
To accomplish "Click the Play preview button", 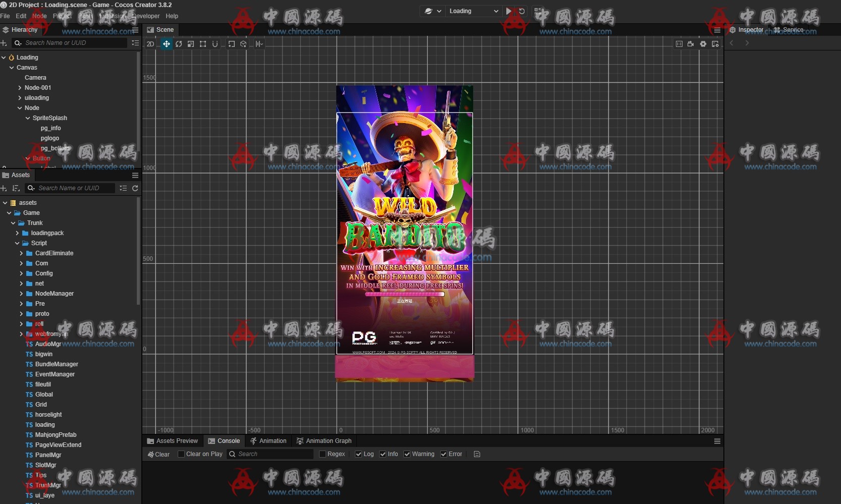I will (509, 11).
